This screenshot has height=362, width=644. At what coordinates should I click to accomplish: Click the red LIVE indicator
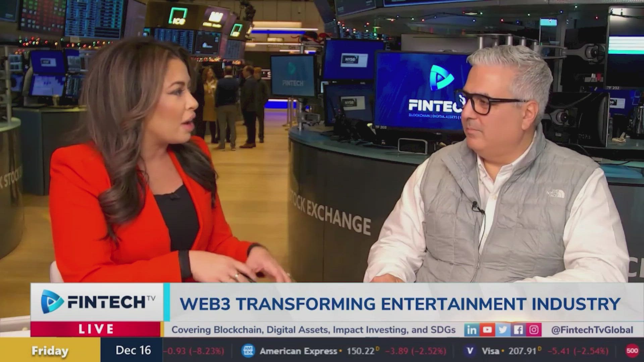click(x=96, y=329)
